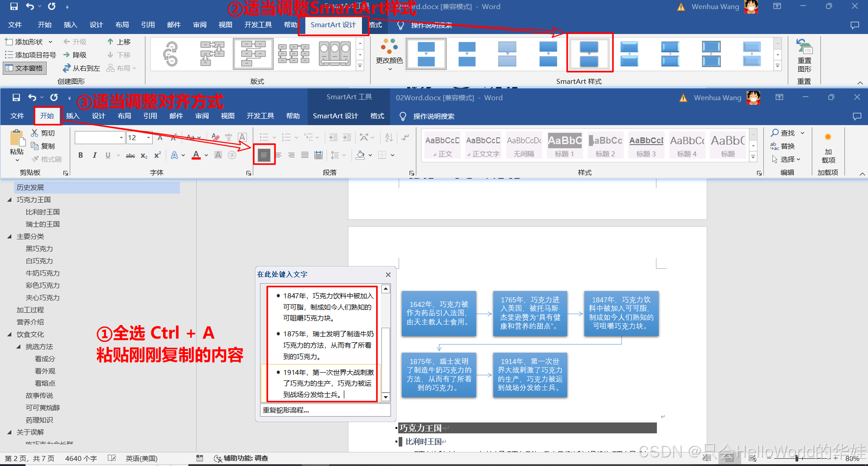Click the Add Shape (添加形状) button
This screenshot has height=466, width=868.
(29, 42)
